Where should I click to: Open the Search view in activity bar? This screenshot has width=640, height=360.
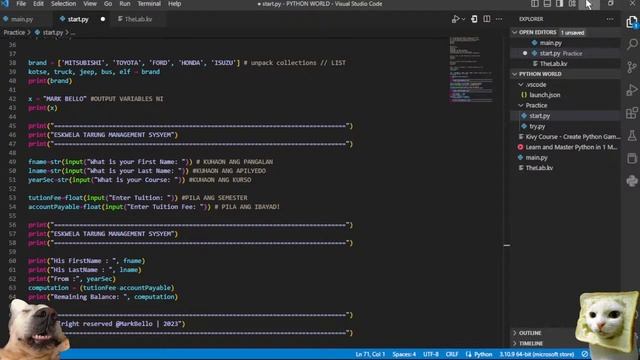coord(632,44)
